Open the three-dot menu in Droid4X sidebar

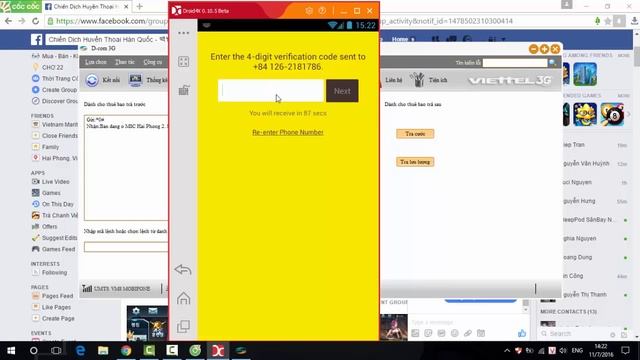pos(184,33)
